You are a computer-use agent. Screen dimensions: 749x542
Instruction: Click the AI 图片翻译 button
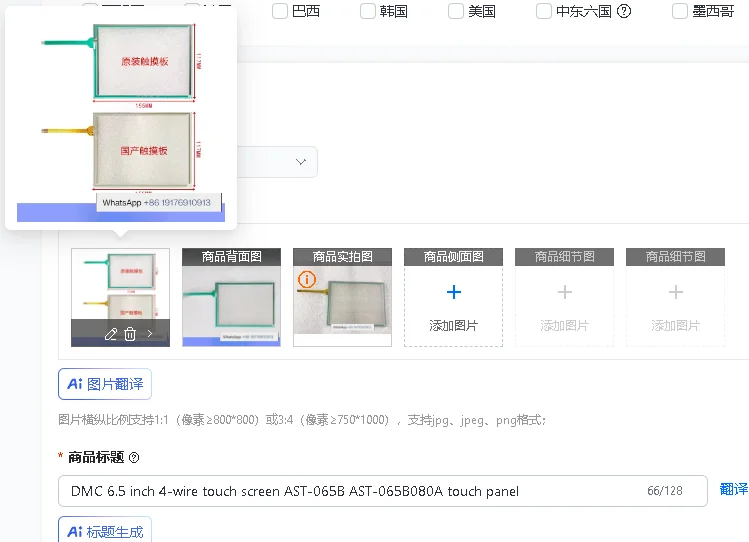pyautogui.click(x=105, y=384)
